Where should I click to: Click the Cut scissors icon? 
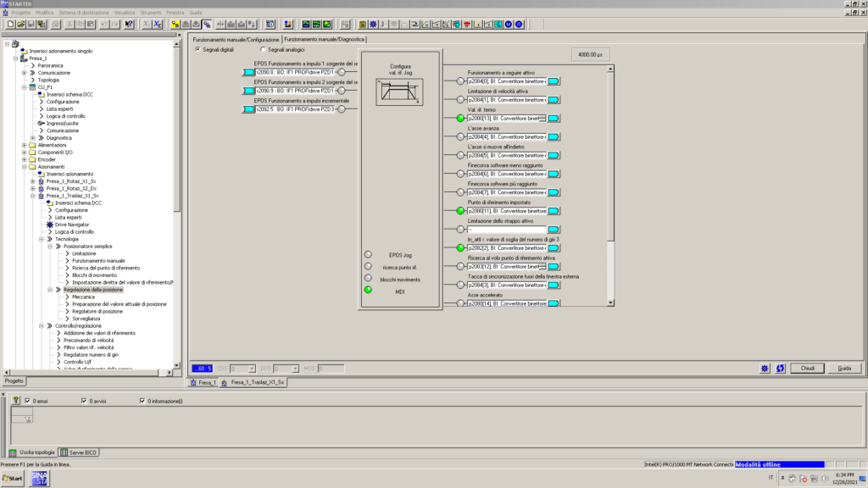pos(70,25)
